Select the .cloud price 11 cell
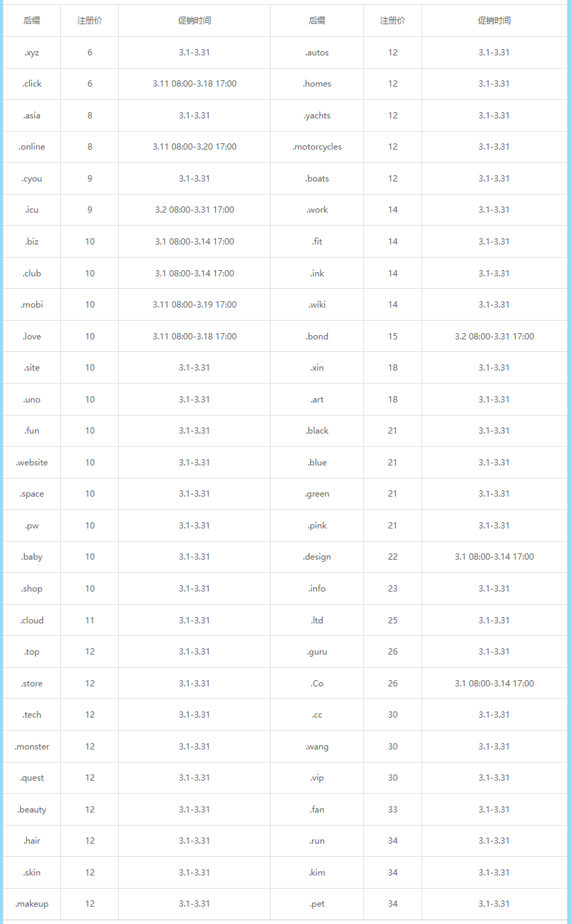 pyautogui.click(x=90, y=621)
